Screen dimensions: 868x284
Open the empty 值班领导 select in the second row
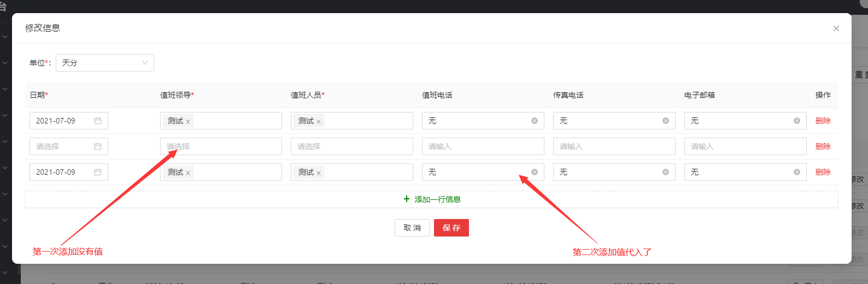coord(221,146)
